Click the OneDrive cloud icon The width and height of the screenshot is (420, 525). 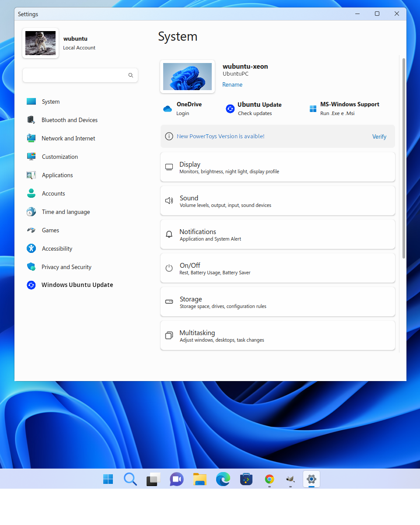click(168, 109)
